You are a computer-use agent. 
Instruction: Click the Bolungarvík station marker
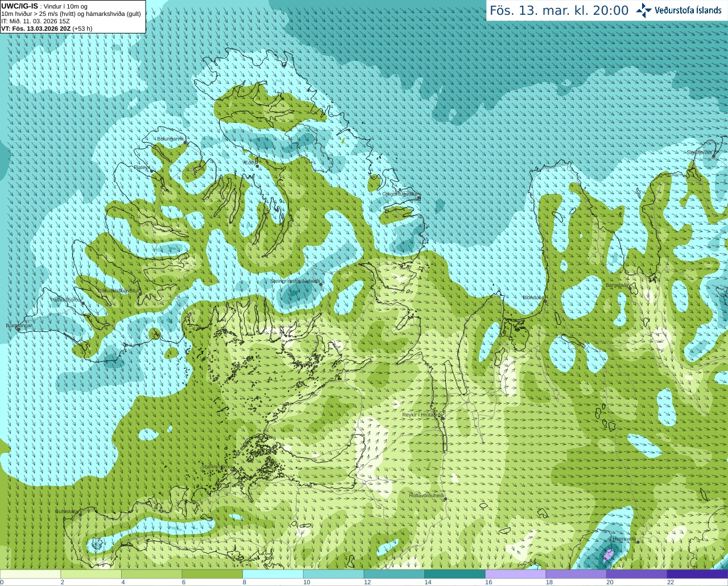[x=185, y=143]
